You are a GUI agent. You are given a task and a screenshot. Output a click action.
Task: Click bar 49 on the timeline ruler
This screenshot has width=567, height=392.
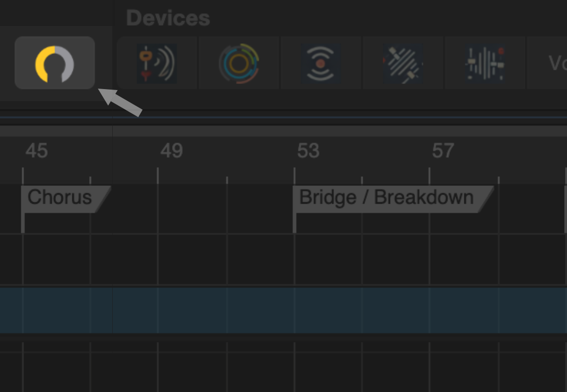pos(172,150)
